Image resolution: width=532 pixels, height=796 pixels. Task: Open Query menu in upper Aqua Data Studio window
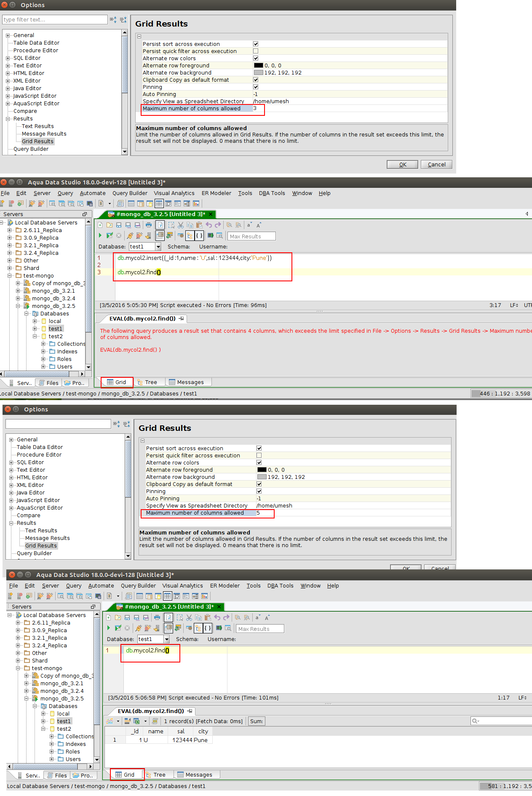pyautogui.click(x=65, y=193)
